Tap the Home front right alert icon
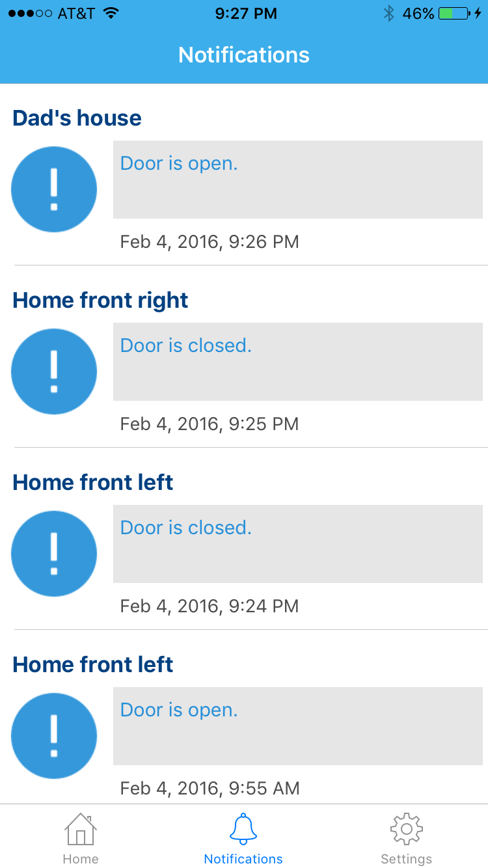 tap(54, 372)
